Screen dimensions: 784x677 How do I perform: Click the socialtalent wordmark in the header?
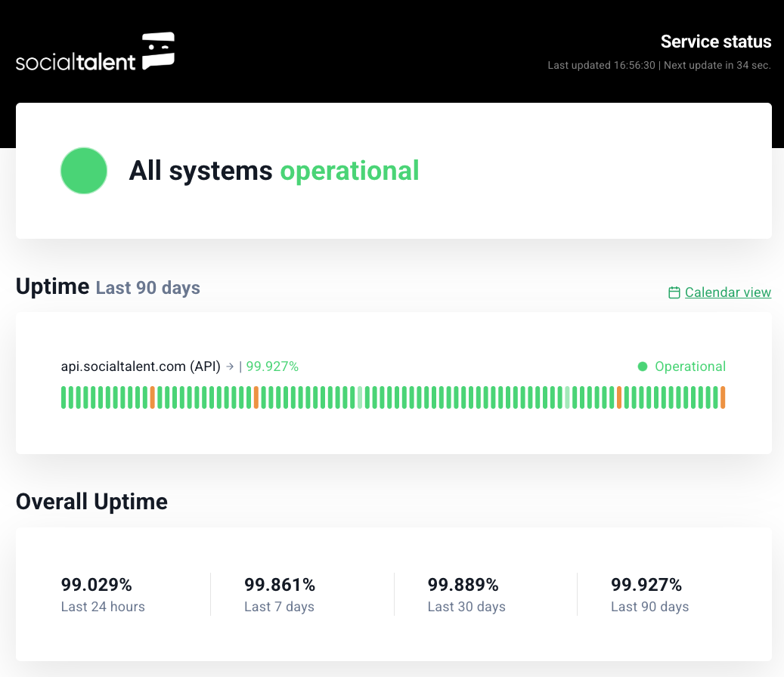(x=76, y=61)
